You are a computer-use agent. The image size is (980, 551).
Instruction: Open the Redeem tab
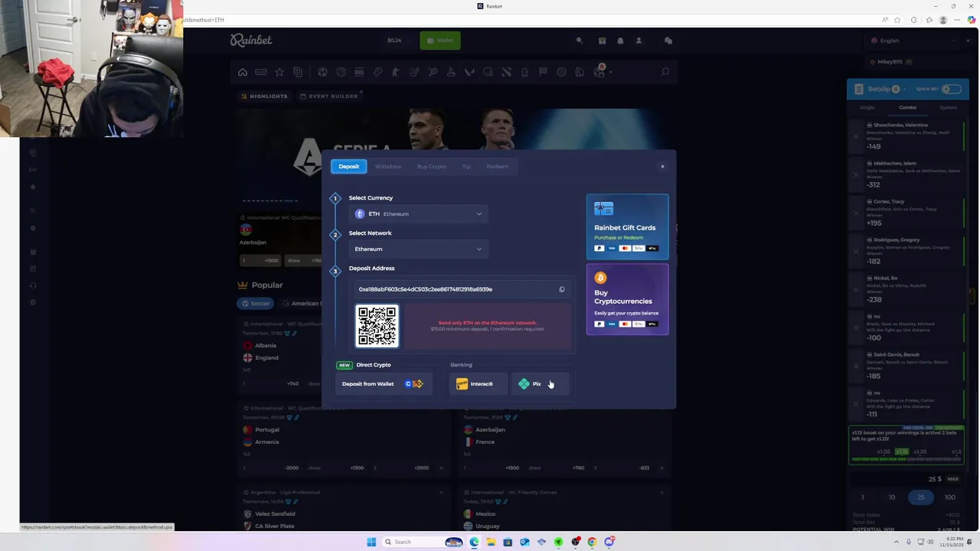coord(497,166)
